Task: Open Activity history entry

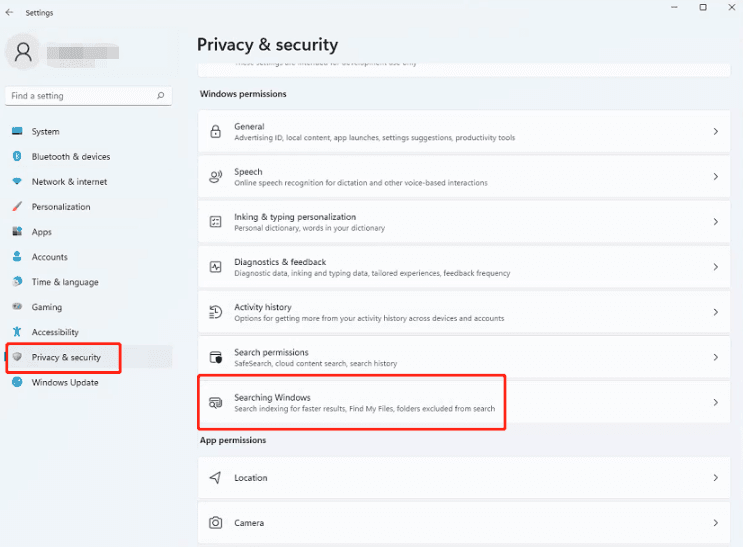Action: coord(464,312)
